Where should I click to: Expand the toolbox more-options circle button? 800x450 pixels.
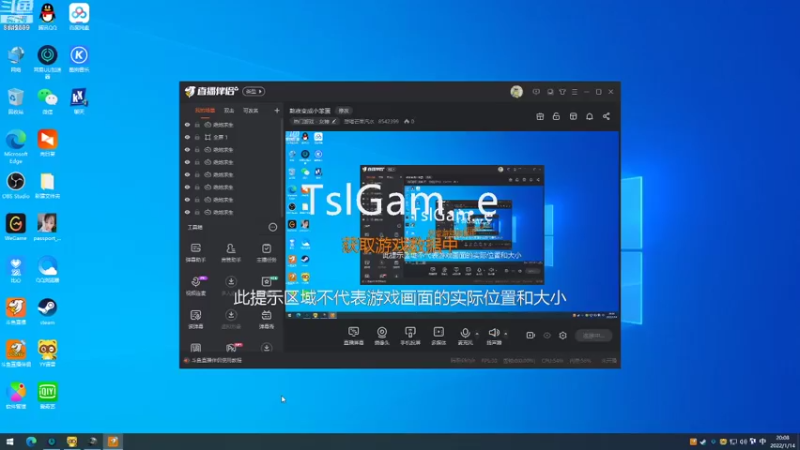(273, 227)
